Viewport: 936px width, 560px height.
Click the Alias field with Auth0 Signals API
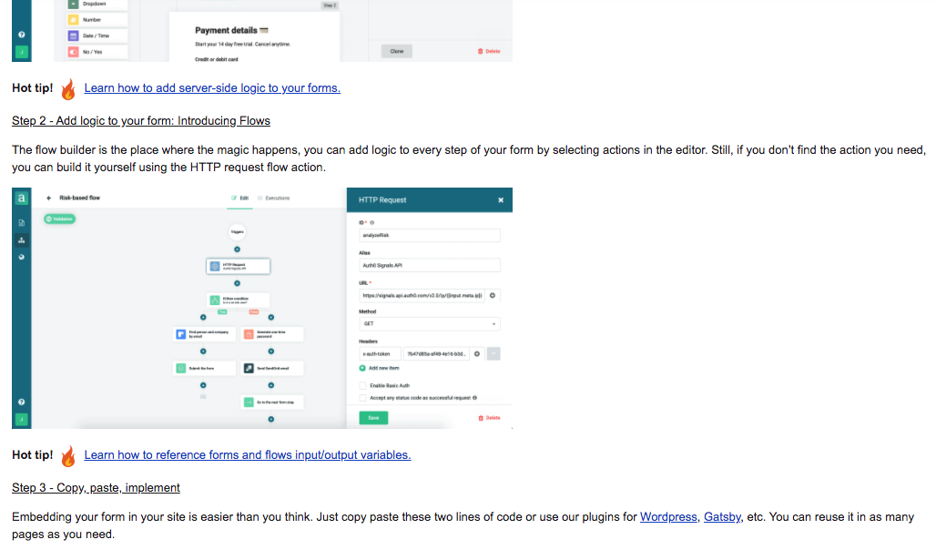tap(429, 266)
